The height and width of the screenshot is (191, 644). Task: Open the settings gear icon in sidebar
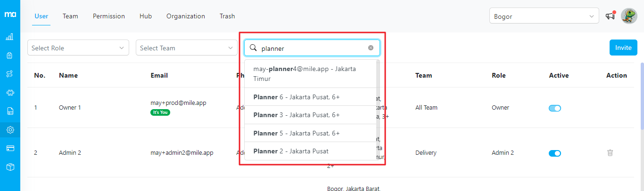click(10, 129)
